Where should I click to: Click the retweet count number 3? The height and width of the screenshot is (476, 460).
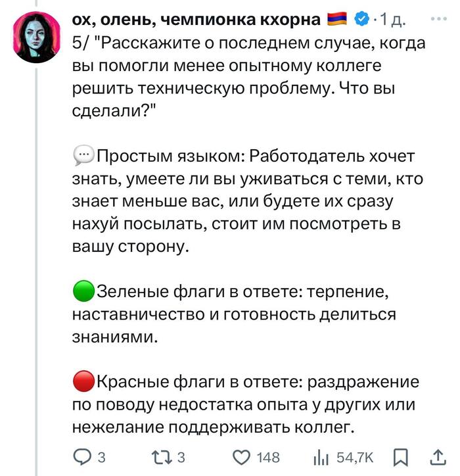182,458
